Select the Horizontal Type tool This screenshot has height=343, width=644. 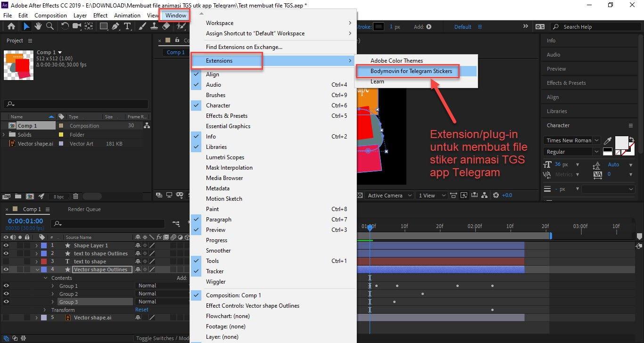127,26
